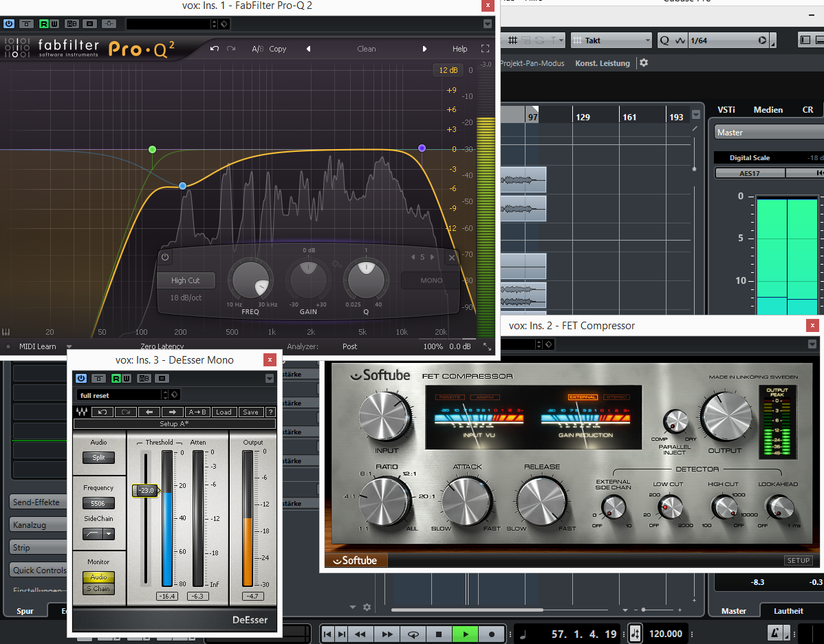Switch to the Lautheit tab
Screen dimensions: 824x644
788,610
